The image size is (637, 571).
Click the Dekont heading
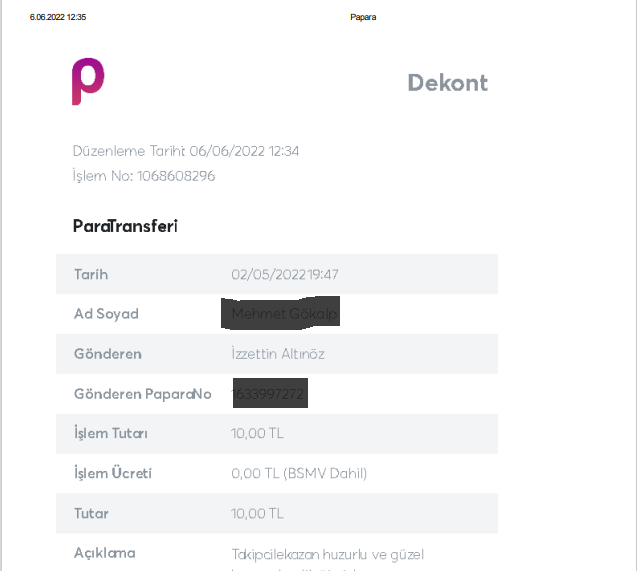tap(448, 83)
